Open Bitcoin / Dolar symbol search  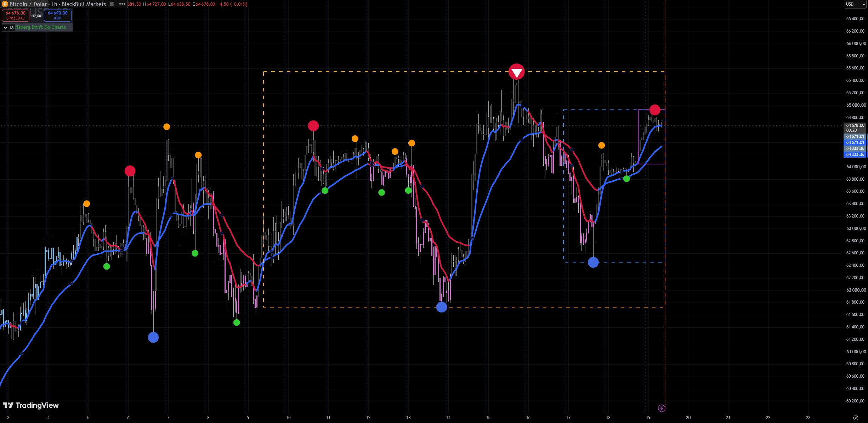pyautogui.click(x=28, y=4)
